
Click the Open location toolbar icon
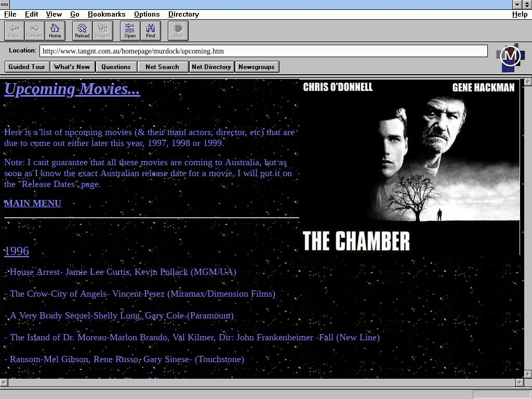point(130,31)
